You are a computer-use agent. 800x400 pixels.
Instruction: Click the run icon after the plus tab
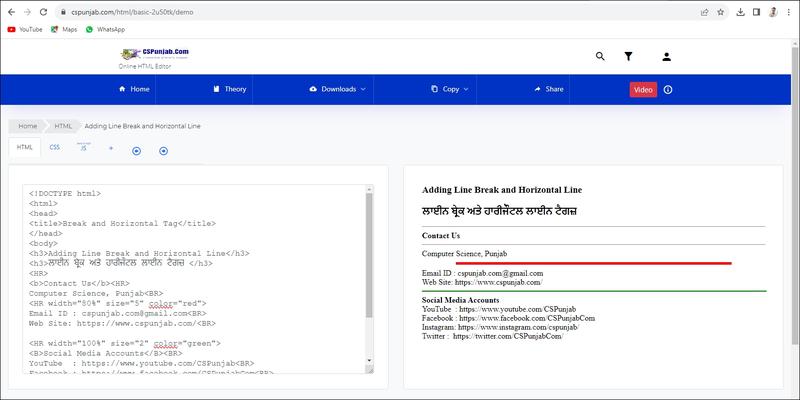click(136, 150)
